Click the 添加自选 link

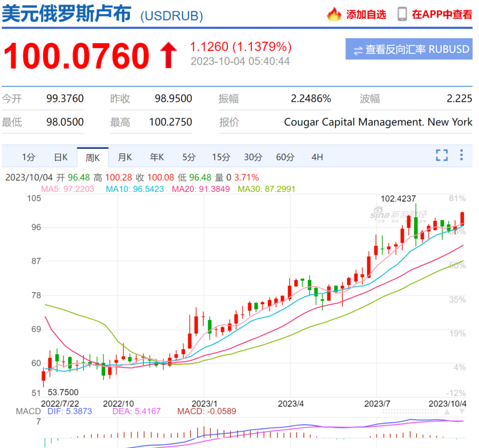(366, 14)
